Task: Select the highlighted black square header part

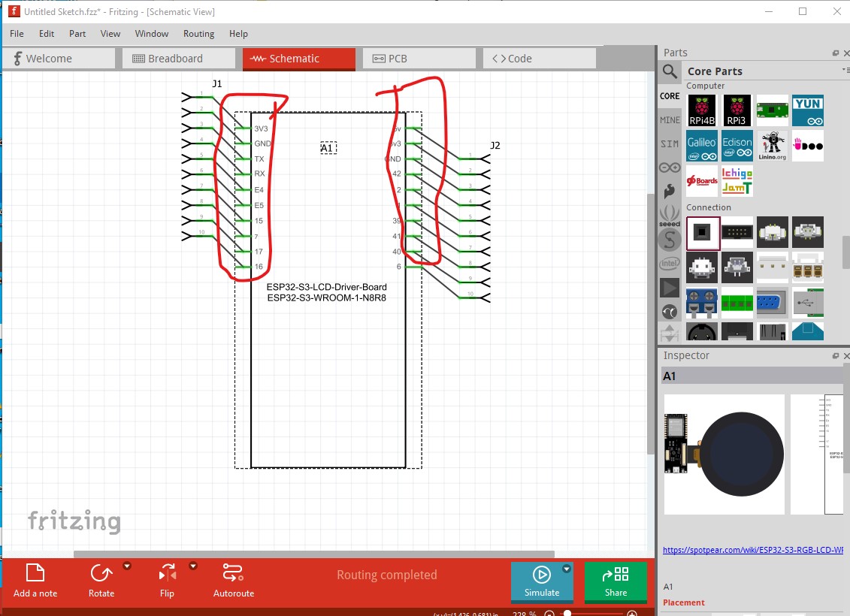Action: tap(703, 233)
